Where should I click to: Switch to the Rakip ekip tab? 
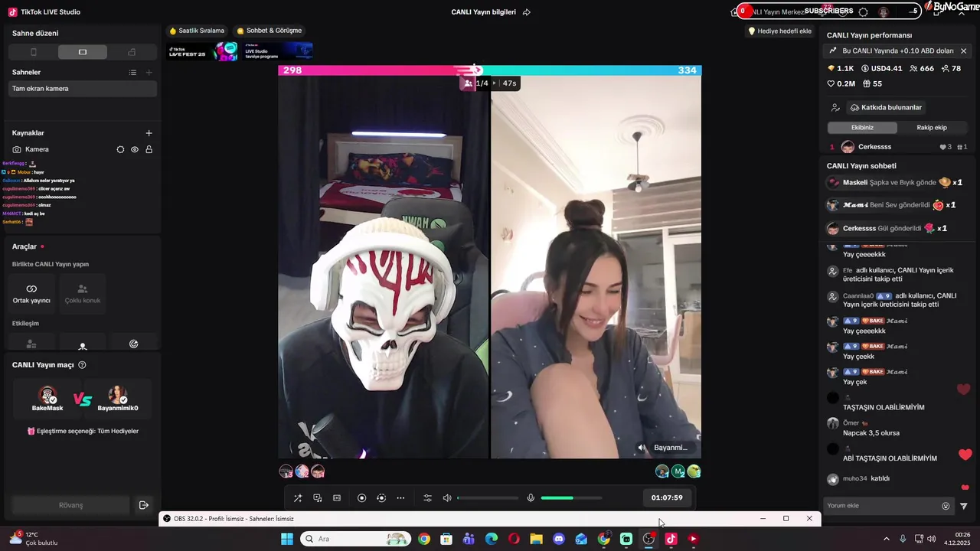(x=932, y=128)
